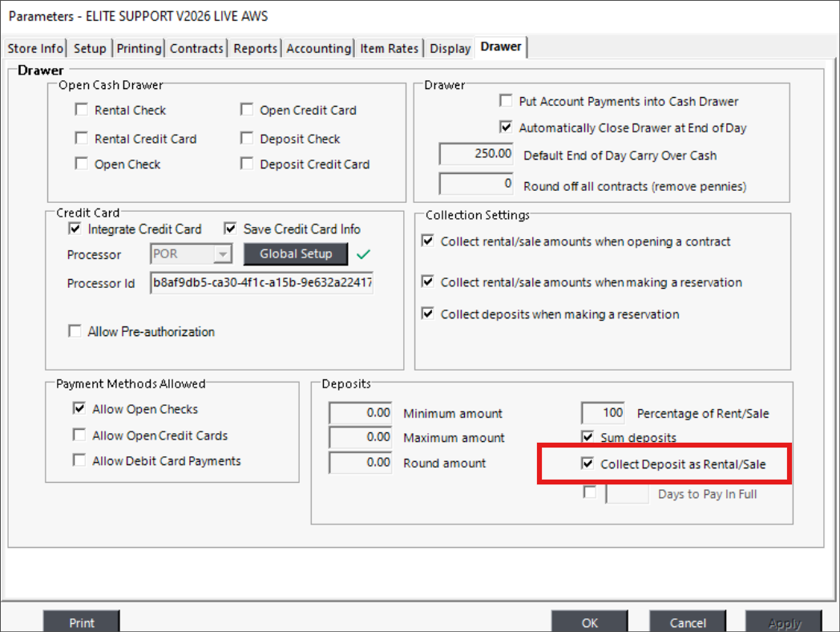Switch to the Store Info tab
The image size is (840, 632).
click(x=35, y=48)
